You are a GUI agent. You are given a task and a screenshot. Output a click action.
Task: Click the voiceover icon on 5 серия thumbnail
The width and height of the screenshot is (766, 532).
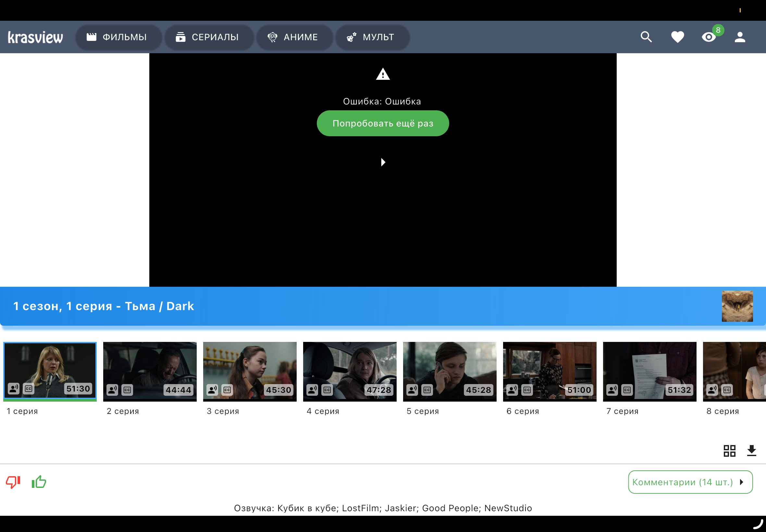[x=412, y=390]
